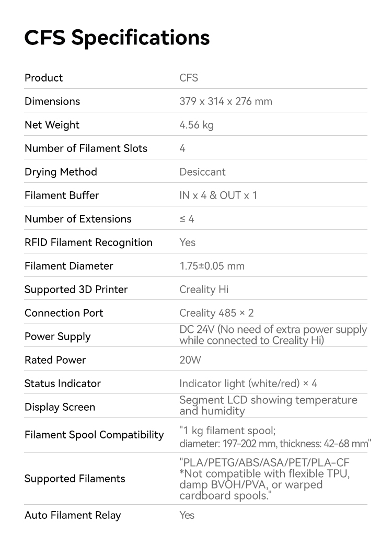The width and height of the screenshot is (392, 556).
Task: Click the Net Weight label
Action: (x=52, y=125)
